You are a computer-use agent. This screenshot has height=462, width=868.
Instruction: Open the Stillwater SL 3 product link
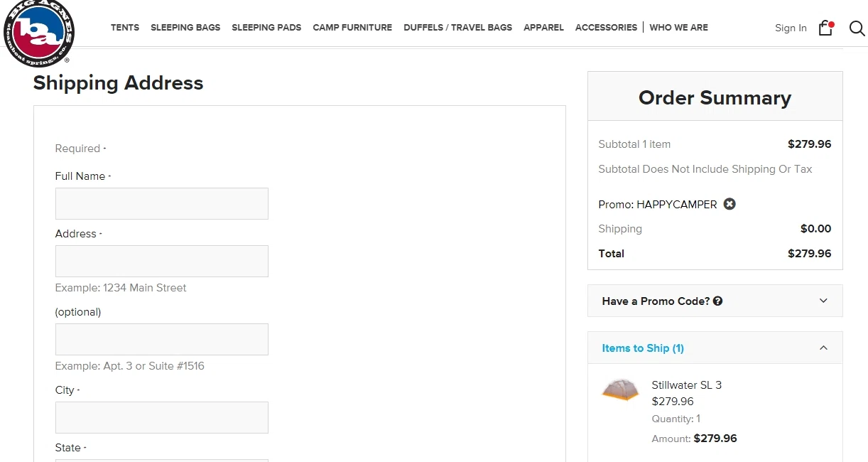[x=686, y=385]
